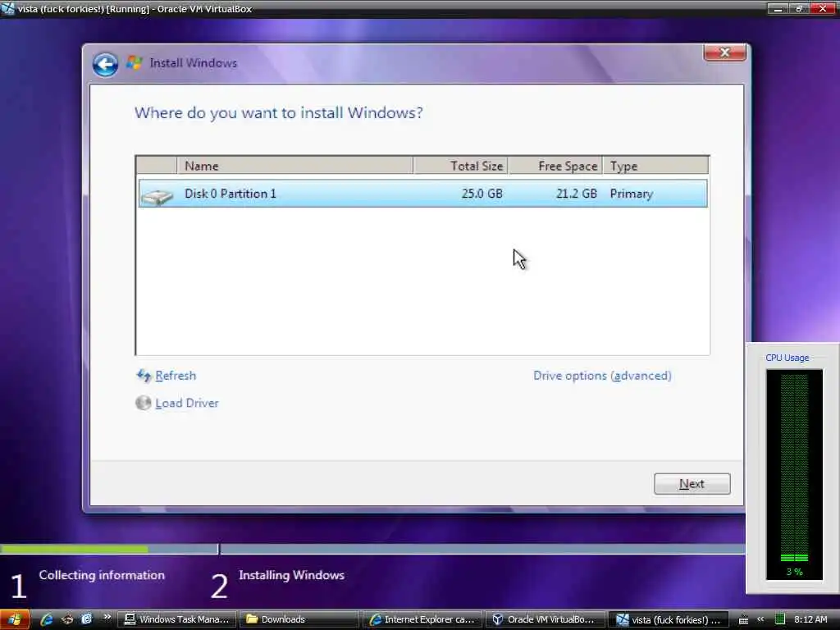Switch to Downloads folder taskbar button
The image size is (840, 630).
click(x=299, y=619)
